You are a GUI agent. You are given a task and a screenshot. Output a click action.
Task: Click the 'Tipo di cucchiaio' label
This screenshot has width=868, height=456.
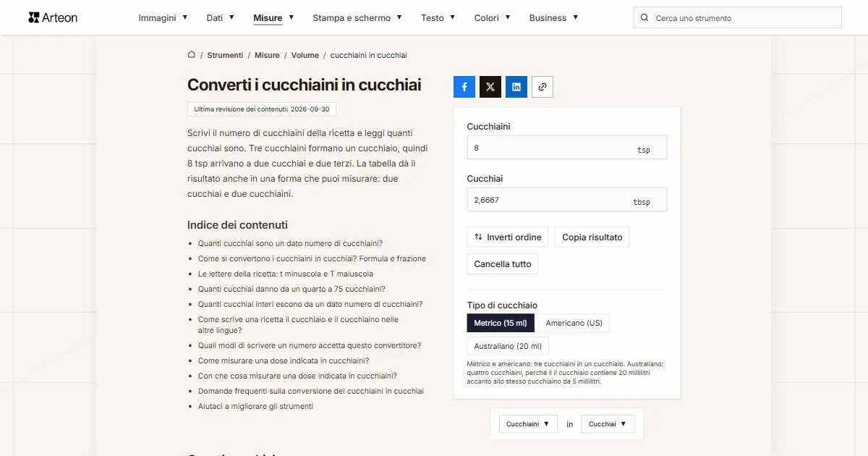pos(502,305)
